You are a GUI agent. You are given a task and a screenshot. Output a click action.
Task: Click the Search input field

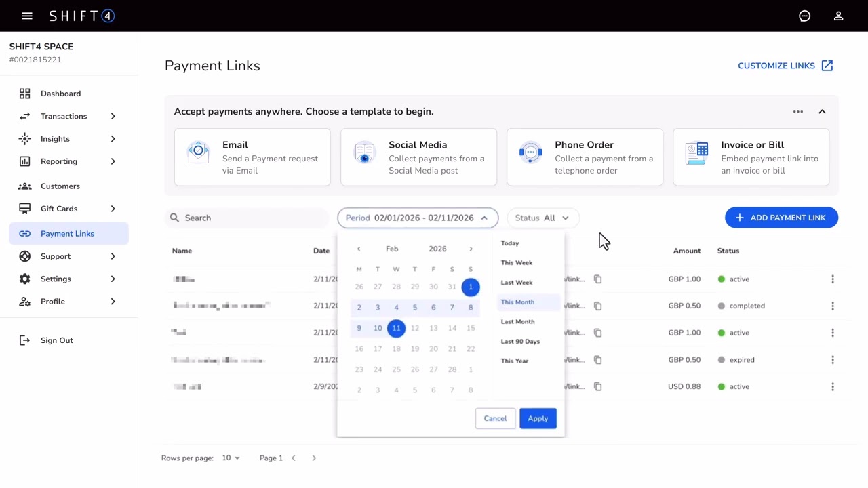pos(248,218)
